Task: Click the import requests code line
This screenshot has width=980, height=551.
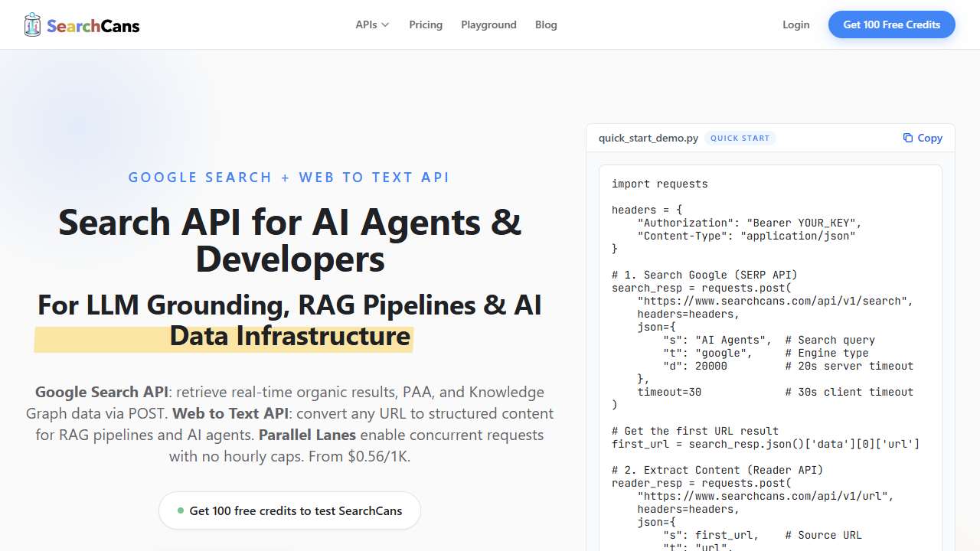Action: tap(659, 184)
